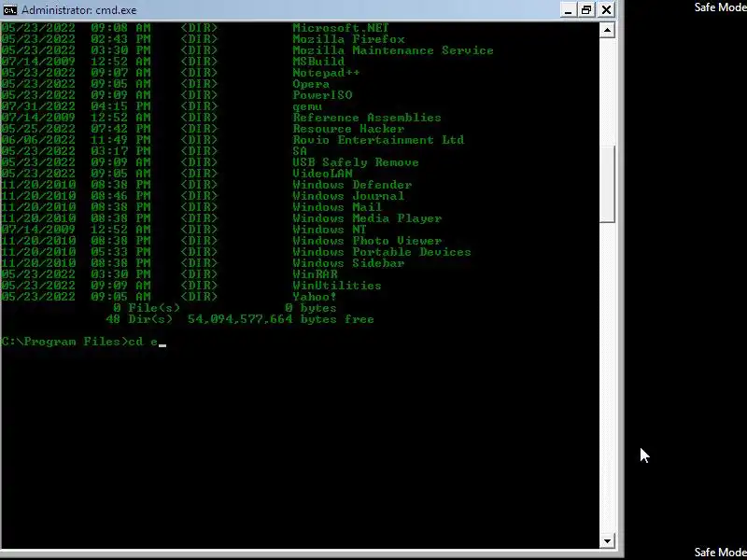Viewport: 747px width, 560px height.
Task: Click the 'Resource Hacker' directory entry
Action: [x=348, y=129]
